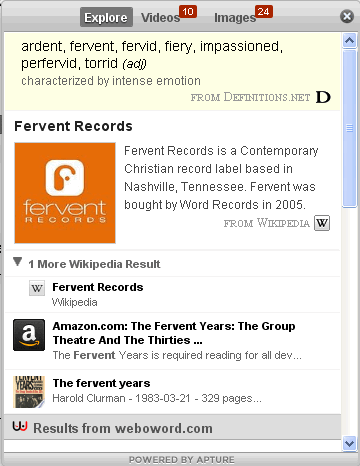The image size is (360, 466).
Task: Select the Explore tab
Action: click(106, 17)
